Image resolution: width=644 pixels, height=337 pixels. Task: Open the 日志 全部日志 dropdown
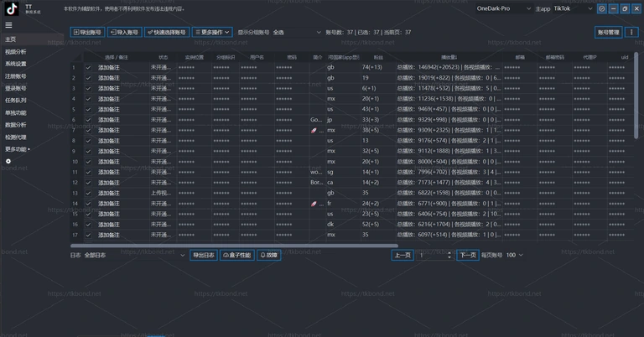pyautogui.click(x=134, y=256)
